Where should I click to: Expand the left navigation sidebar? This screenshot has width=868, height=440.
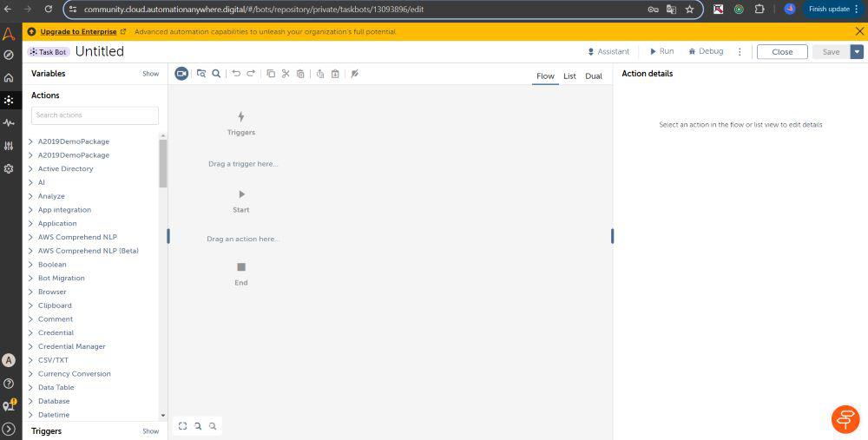[x=9, y=429]
